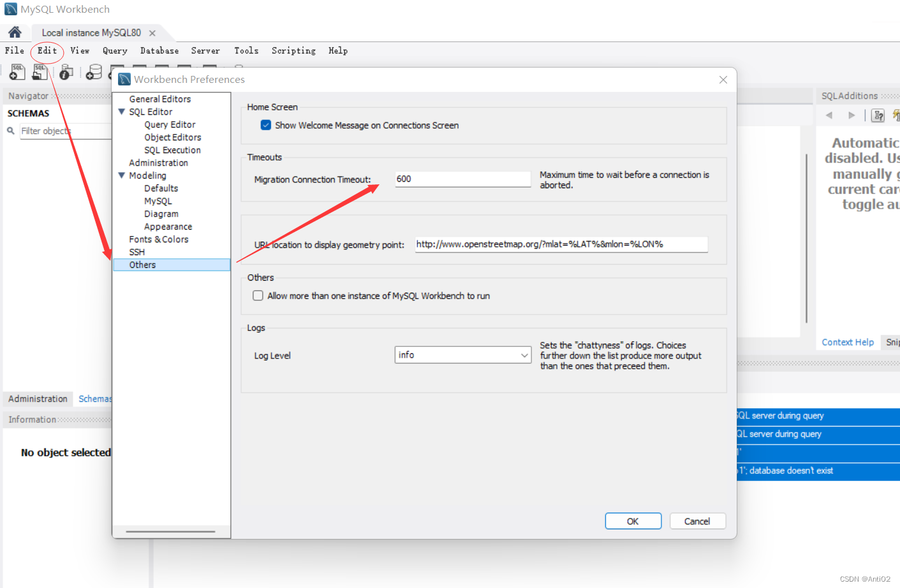This screenshot has width=900, height=588.
Task: Open the object inspector info icon
Action: pyautogui.click(x=66, y=72)
